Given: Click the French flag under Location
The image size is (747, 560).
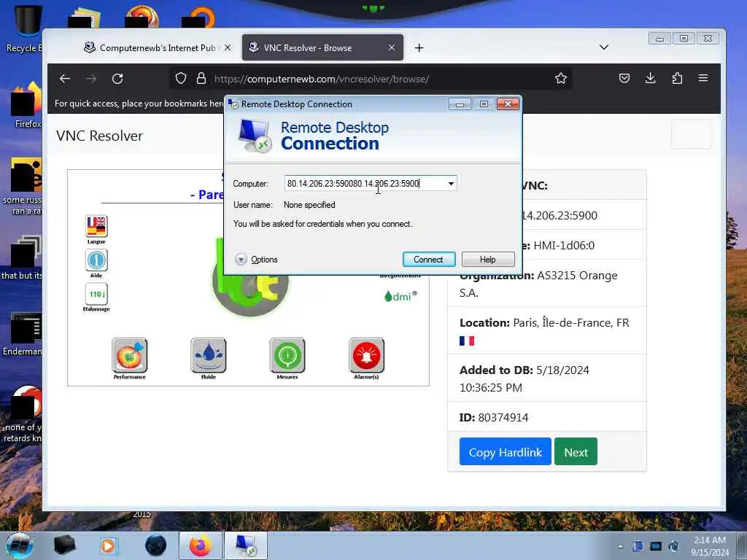Looking at the screenshot, I should point(467,341).
